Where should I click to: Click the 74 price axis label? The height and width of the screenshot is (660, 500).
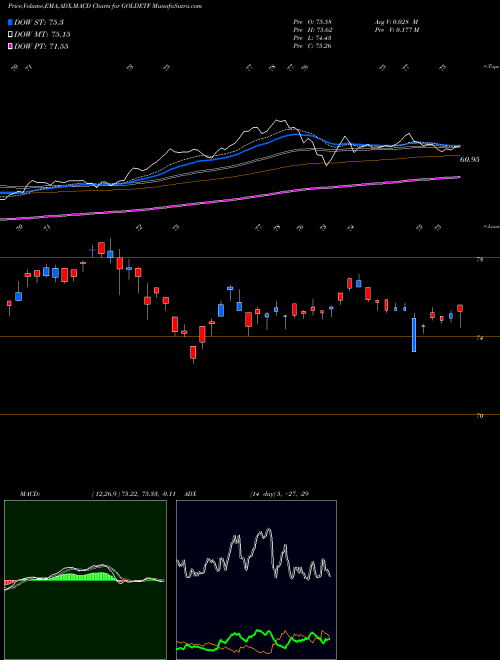[x=480, y=338]
